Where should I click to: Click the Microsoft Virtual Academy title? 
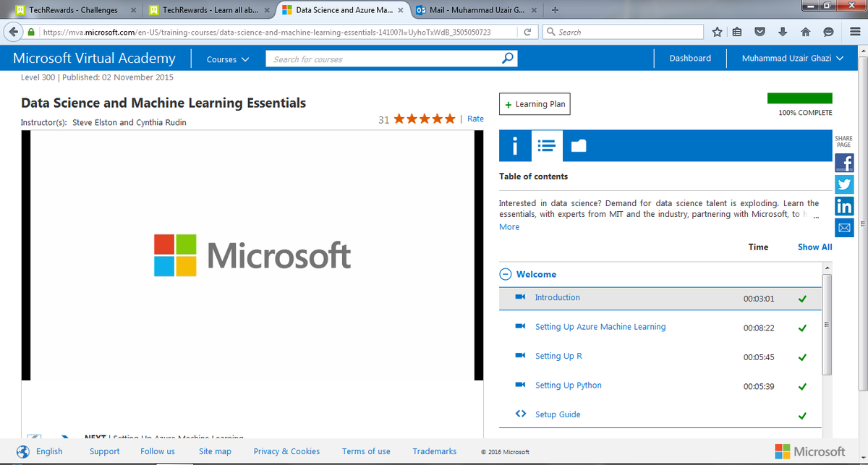point(94,59)
